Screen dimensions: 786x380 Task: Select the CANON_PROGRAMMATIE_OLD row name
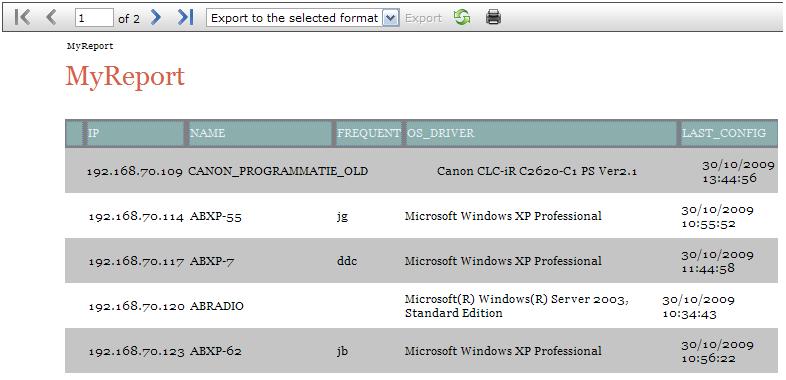point(278,171)
